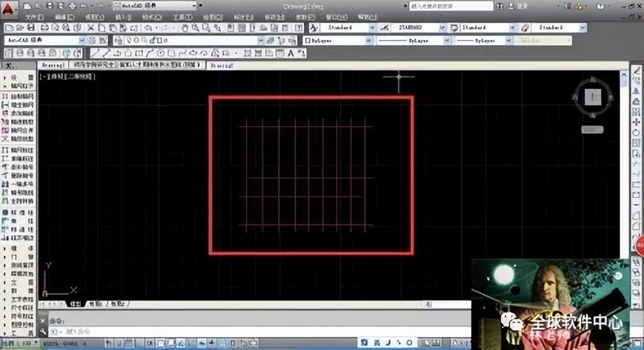Toggle the freeze sun icon for layer 0
Image resolution: width=644 pixels, height=350 pixels.
tap(137, 41)
